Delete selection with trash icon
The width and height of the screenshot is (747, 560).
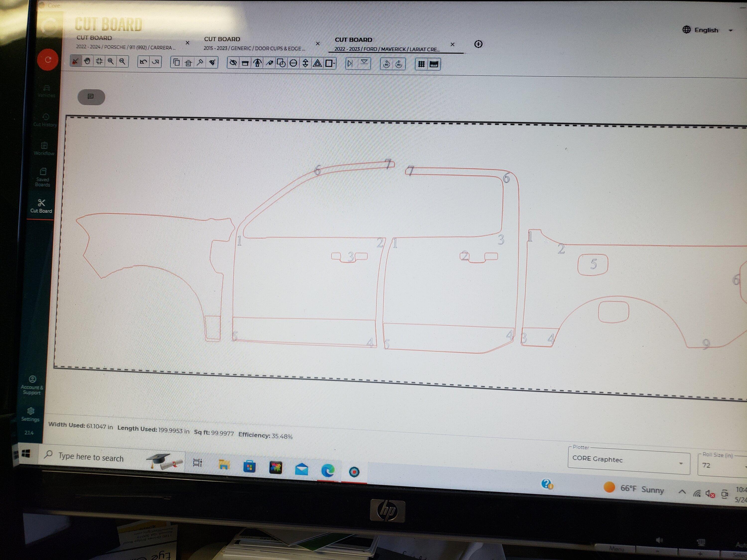pos(188,62)
